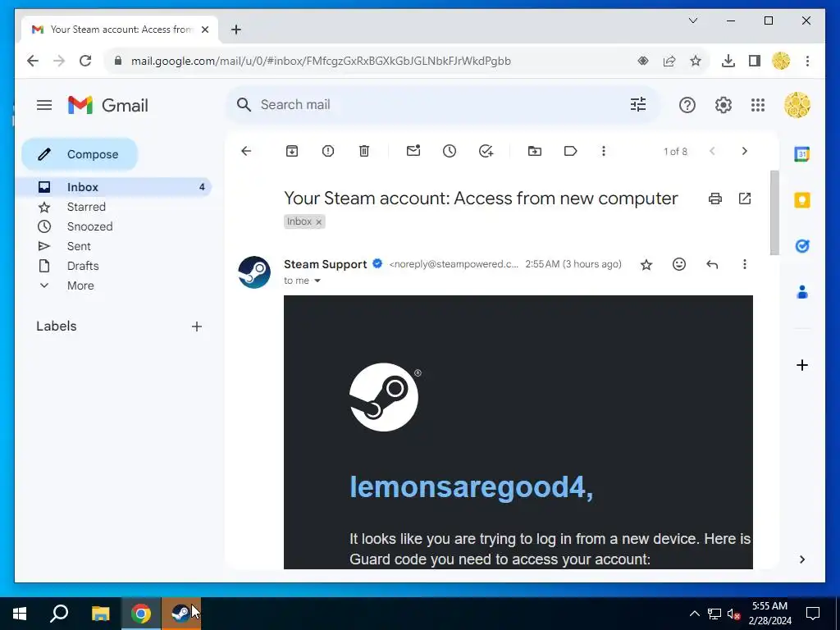
Task: Open a new Chrome tab
Action: (x=236, y=30)
